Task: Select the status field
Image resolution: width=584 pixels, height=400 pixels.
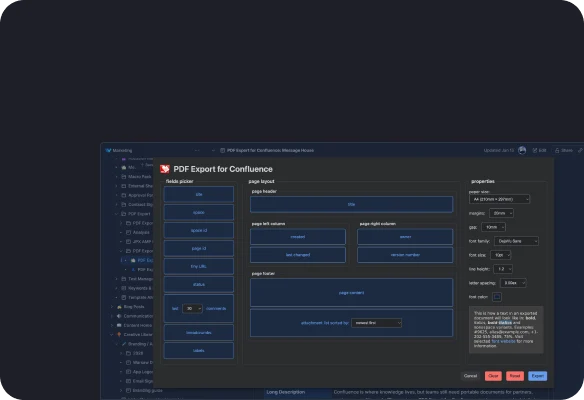Action: coord(199,285)
